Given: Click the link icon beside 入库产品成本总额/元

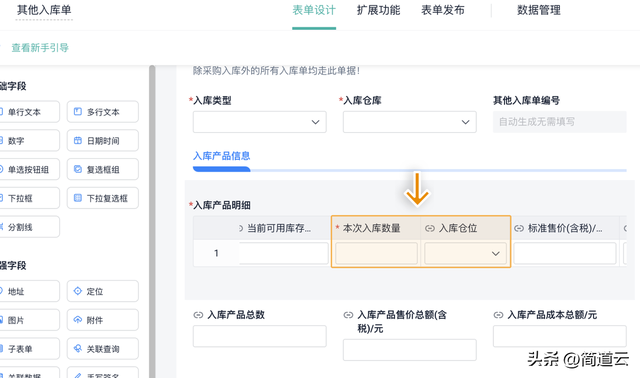Looking at the screenshot, I should 498,315.
